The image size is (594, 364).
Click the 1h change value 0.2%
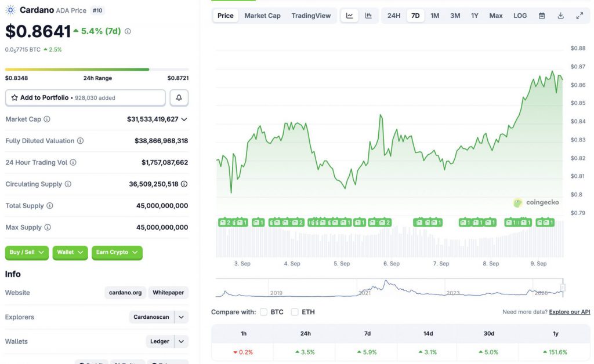pyautogui.click(x=243, y=352)
